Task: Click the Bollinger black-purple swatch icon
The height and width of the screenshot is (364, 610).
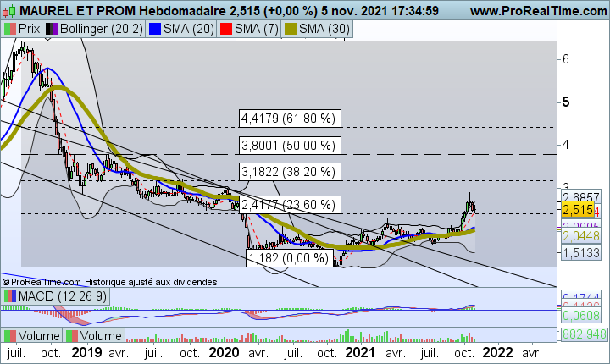Action: [52, 29]
